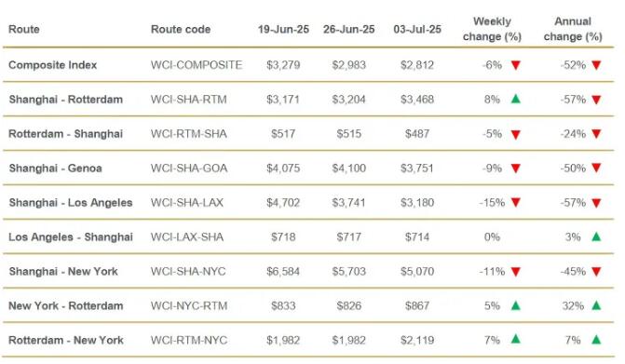Click the green arrow next to 32% for New York - Rotterdam
Image resolution: width=625 pixels, height=364 pixels.
pos(596,305)
